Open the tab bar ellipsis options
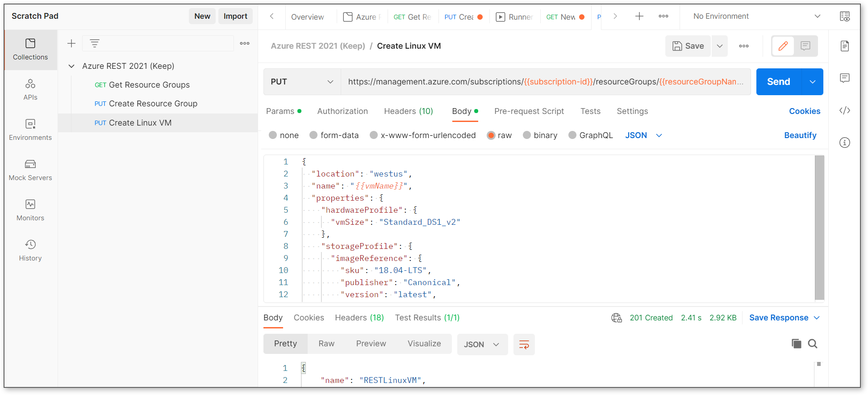868x395 pixels. click(x=664, y=16)
